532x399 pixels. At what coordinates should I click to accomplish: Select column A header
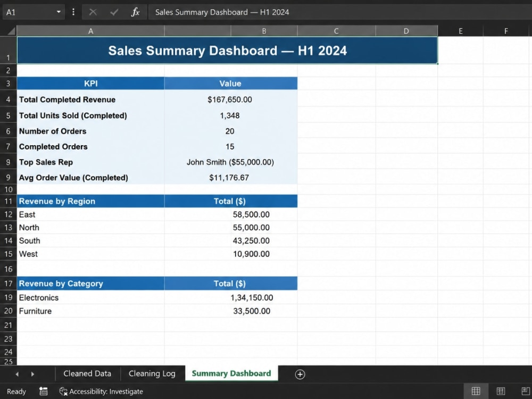(90, 31)
